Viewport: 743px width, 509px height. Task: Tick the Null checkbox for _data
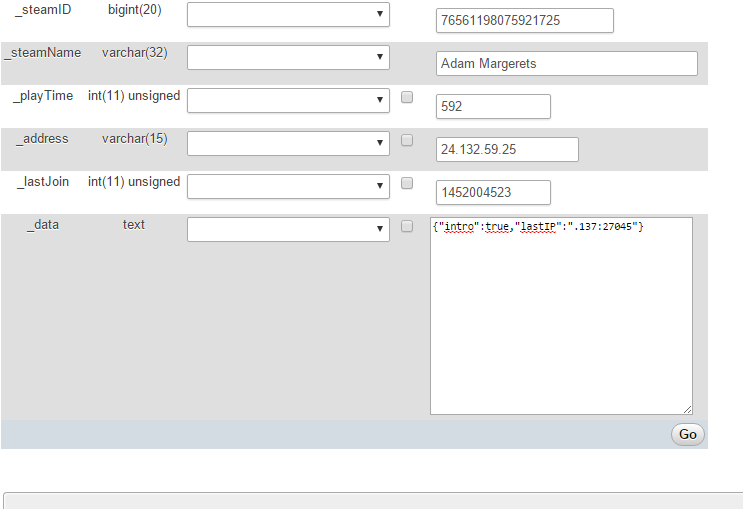point(407,226)
